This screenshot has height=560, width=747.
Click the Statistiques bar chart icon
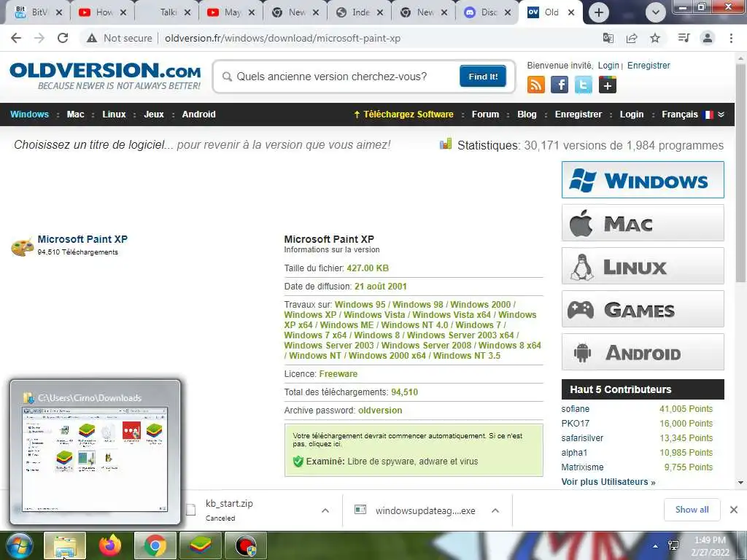click(446, 144)
